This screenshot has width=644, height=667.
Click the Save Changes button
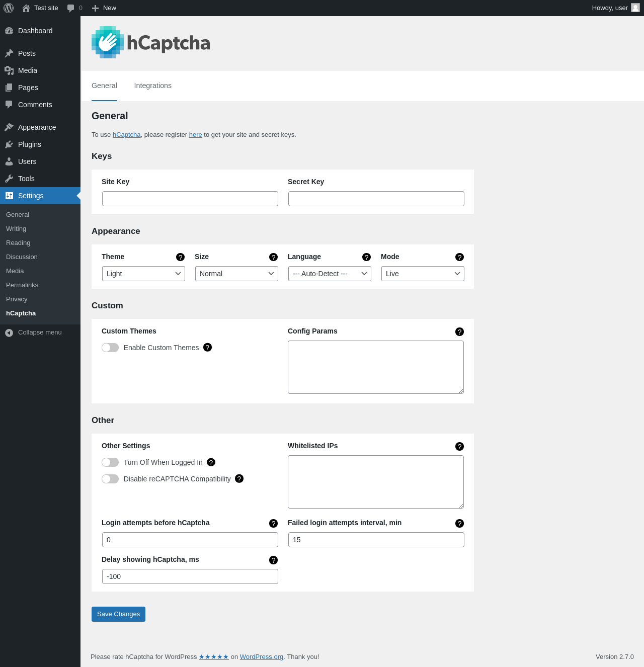pos(118,614)
